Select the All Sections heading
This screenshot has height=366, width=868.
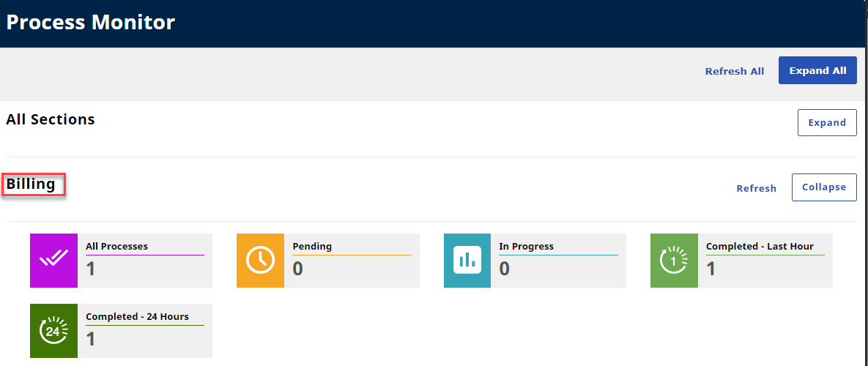(51, 119)
